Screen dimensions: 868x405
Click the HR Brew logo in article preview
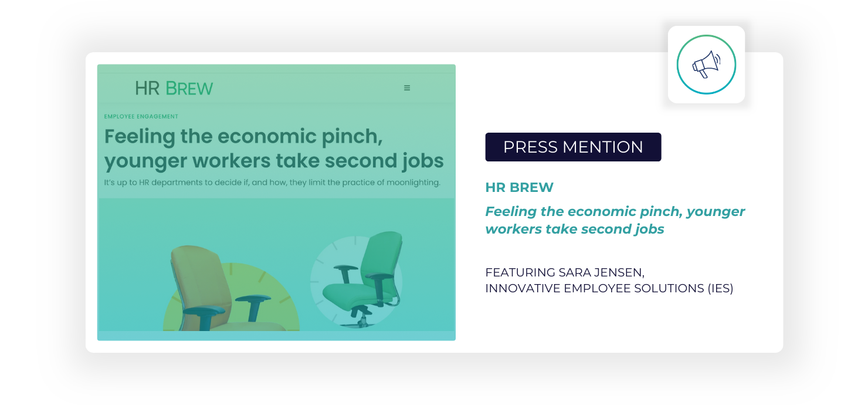coord(174,88)
